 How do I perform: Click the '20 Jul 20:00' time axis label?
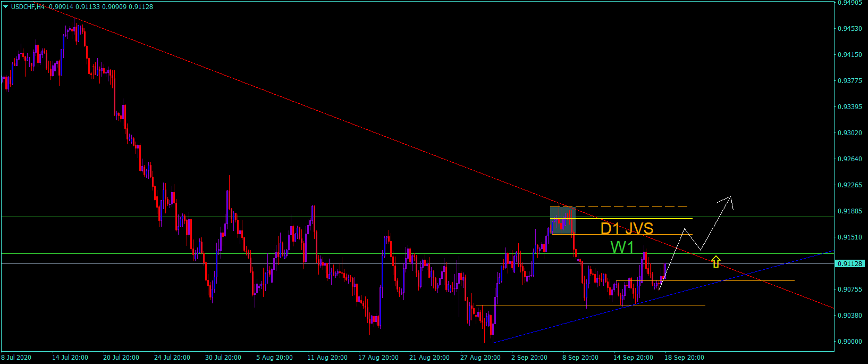pyautogui.click(x=121, y=358)
